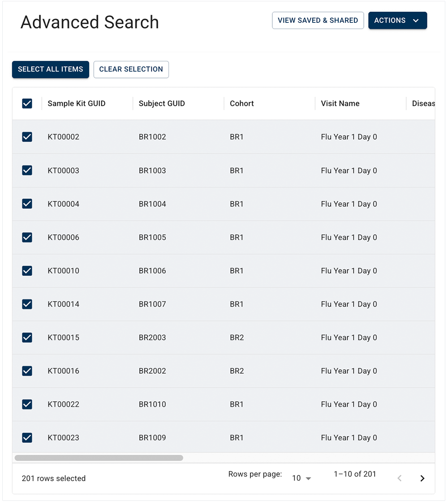Uncheck the row for KT00022
This screenshot has height=504, width=448.
click(27, 404)
